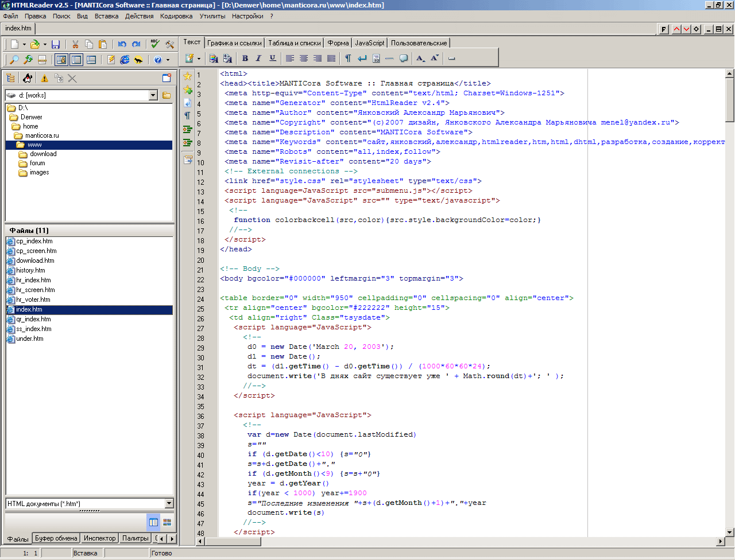Click the Java Duke mascot icon
The width and height of the screenshot is (735, 560).
(27, 79)
